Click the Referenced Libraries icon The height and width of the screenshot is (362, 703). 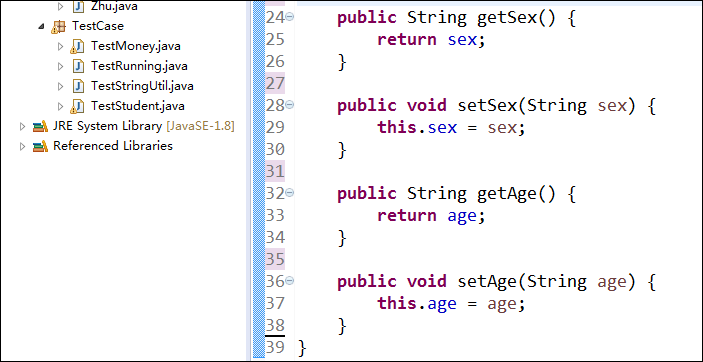[x=40, y=146]
